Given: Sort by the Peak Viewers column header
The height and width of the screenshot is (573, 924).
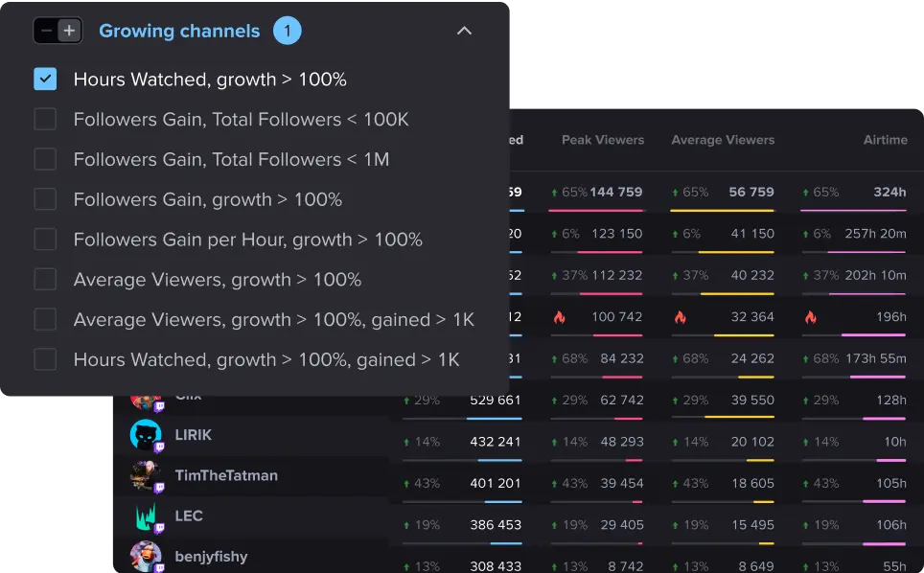Looking at the screenshot, I should click(602, 140).
